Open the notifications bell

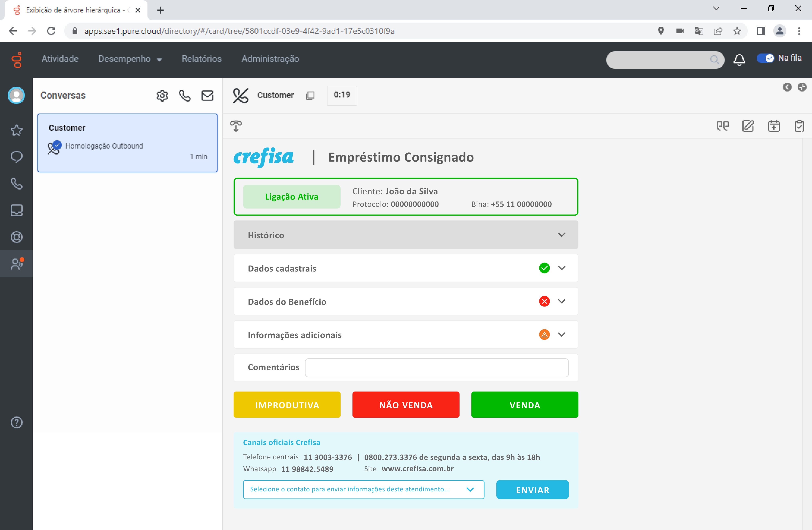739,59
